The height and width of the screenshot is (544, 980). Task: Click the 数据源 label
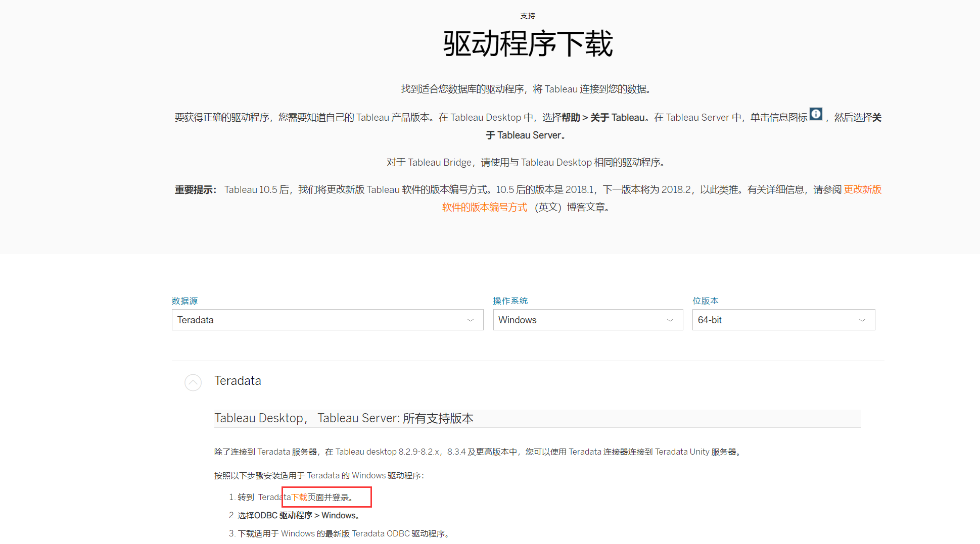[x=184, y=301]
